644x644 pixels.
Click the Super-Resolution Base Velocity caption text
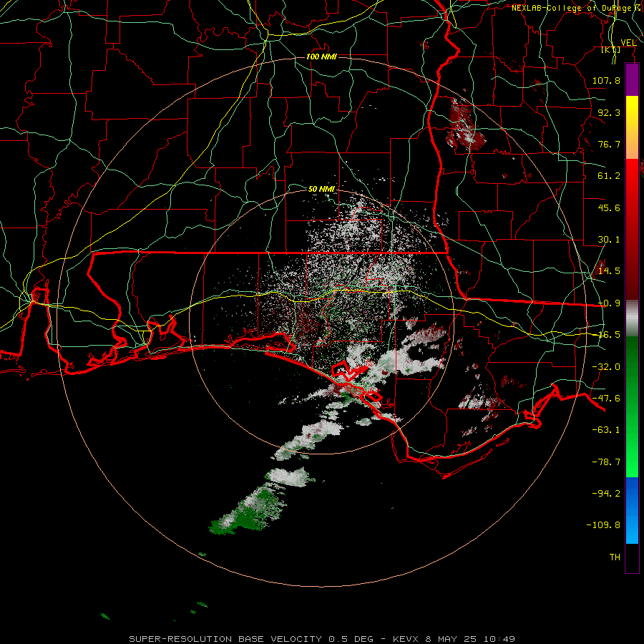pos(322,639)
